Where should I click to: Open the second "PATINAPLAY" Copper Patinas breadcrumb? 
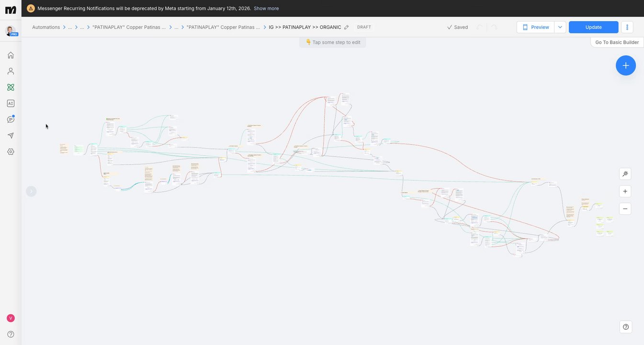click(x=223, y=27)
